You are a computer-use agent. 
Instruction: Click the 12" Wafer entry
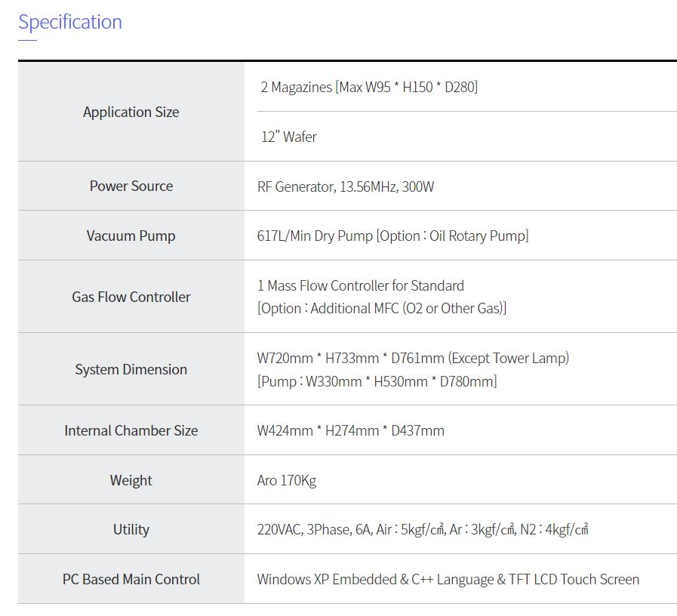click(x=288, y=137)
